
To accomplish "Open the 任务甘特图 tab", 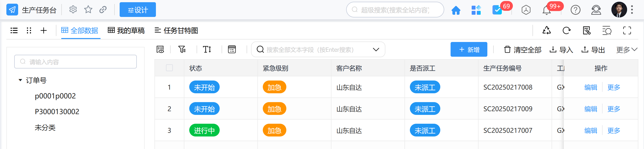I will [176, 30].
